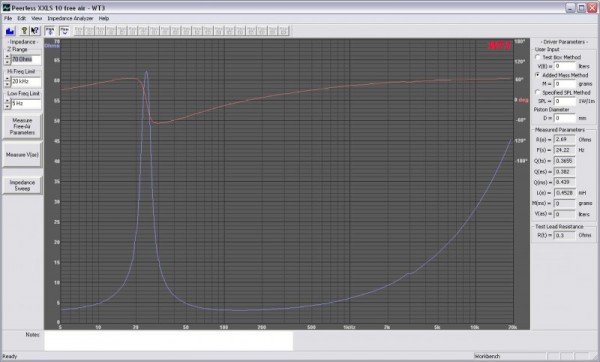
Task: Click the fourth toolbar icon with down arrow
Action: click(x=50, y=31)
